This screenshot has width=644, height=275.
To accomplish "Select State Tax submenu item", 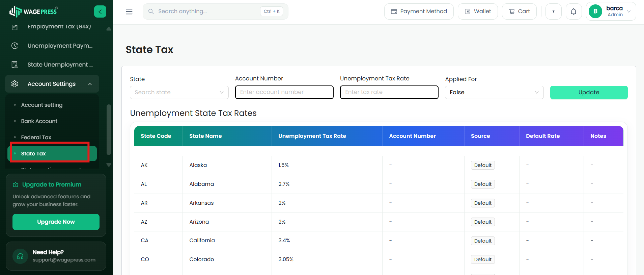I will click(52, 153).
